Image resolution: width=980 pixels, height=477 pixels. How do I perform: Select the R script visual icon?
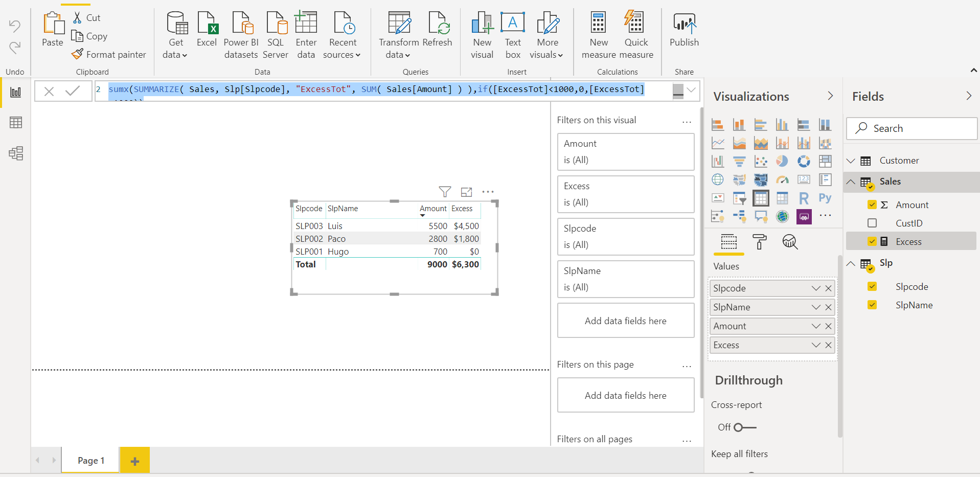[804, 198]
